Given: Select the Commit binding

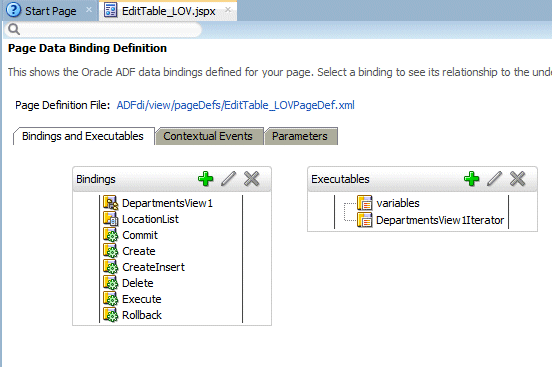Looking at the screenshot, I should point(140,235).
